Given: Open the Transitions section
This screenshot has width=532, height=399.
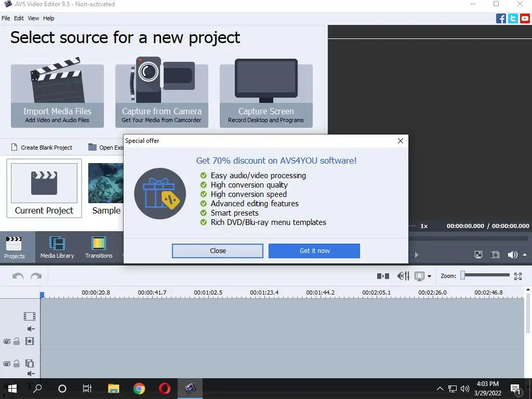Looking at the screenshot, I should point(99,247).
